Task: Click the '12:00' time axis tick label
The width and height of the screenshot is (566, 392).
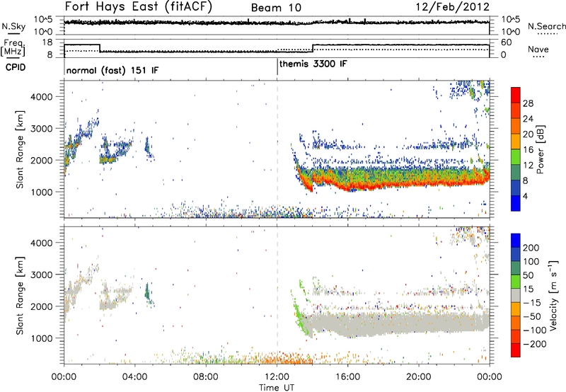Action: coord(277,377)
